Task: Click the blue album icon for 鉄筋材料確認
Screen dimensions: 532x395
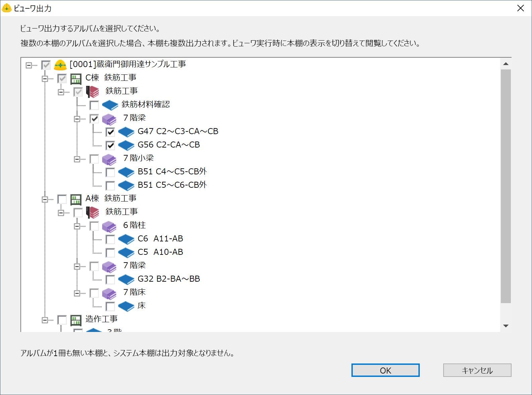Action: click(110, 105)
